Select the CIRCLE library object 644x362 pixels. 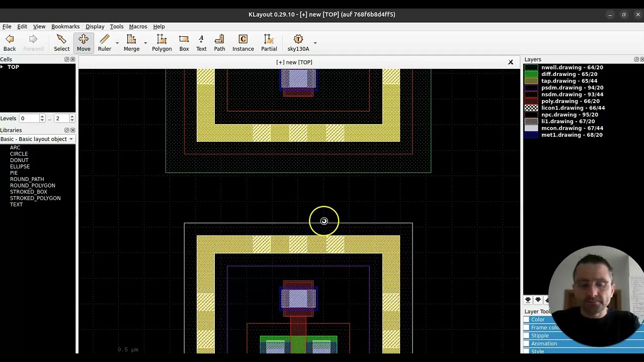tap(19, 154)
